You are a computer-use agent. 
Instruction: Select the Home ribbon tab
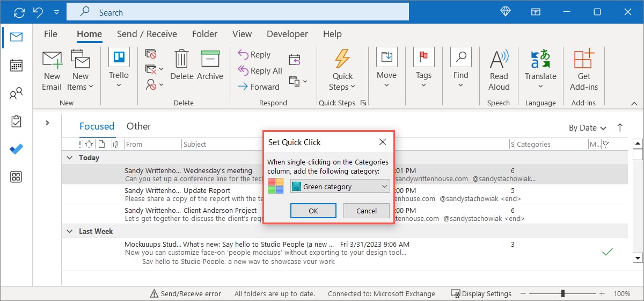[x=89, y=34]
